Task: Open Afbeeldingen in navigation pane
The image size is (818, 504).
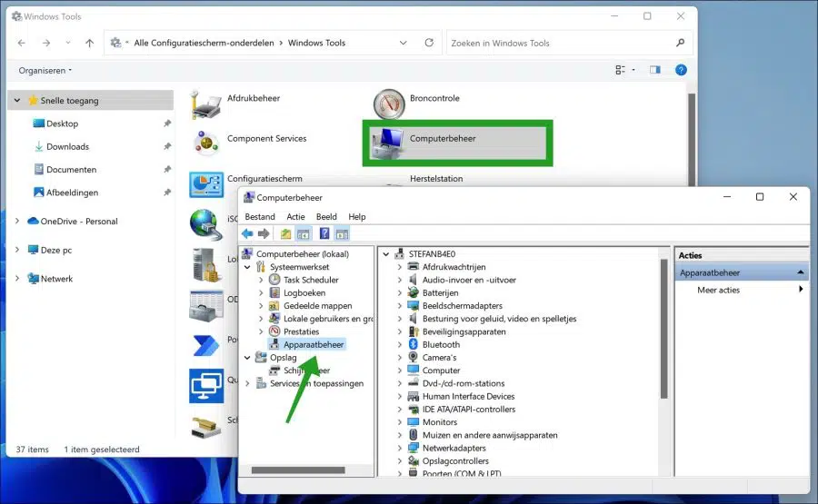Action: click(x=72, y=193)
